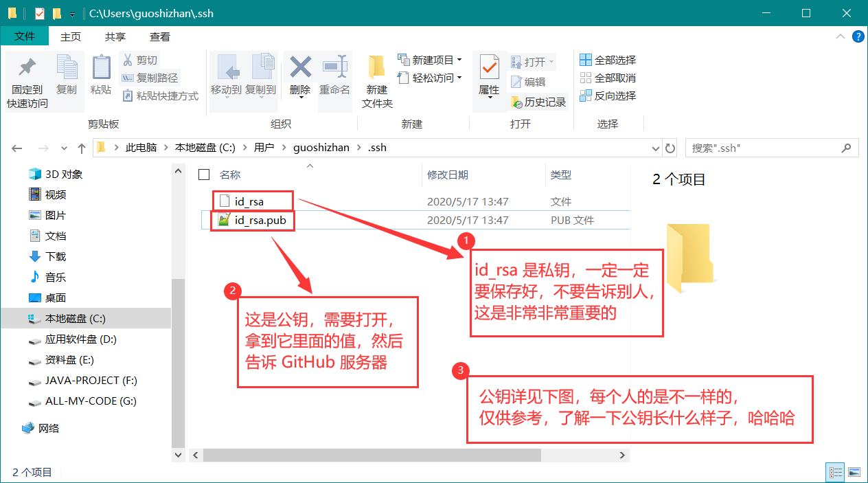Click the Paste clipboard icon

pos(101,68)
